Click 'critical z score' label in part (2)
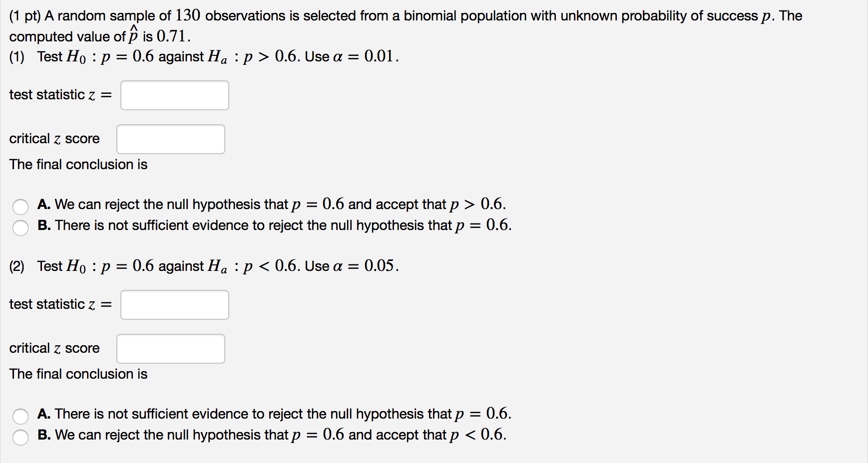868x463 pixels. pyautogui.click(x=54, y=348)
